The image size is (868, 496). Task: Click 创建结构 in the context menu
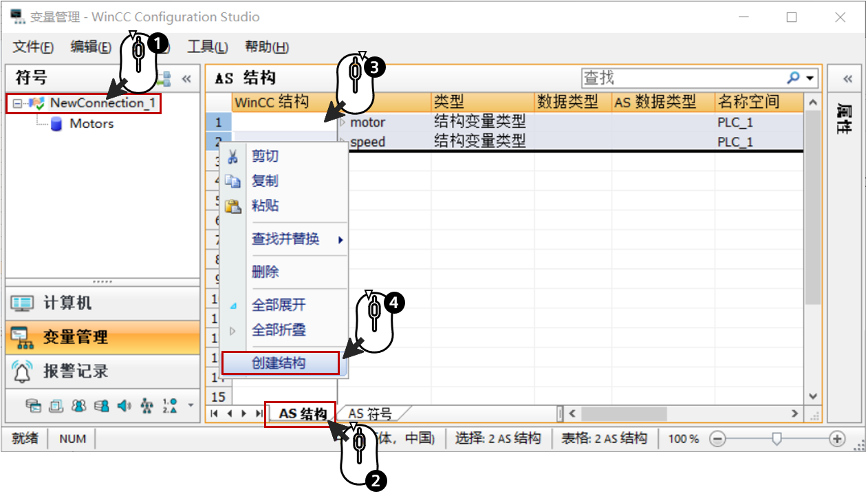pos(282,363)
